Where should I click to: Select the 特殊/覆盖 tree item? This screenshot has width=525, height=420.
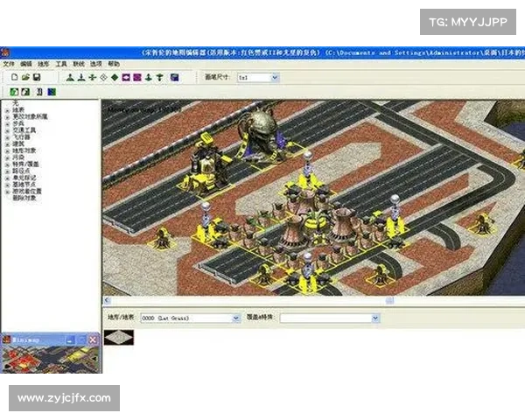coord(25,164)
